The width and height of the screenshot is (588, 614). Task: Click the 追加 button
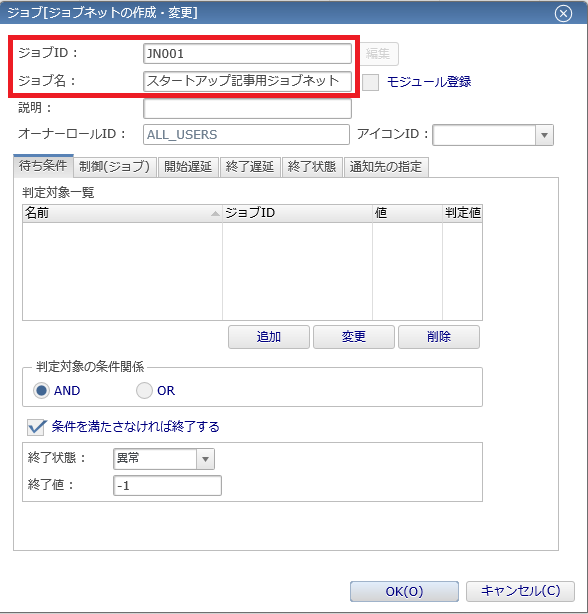pyautogui.click(x=269, y=337)
